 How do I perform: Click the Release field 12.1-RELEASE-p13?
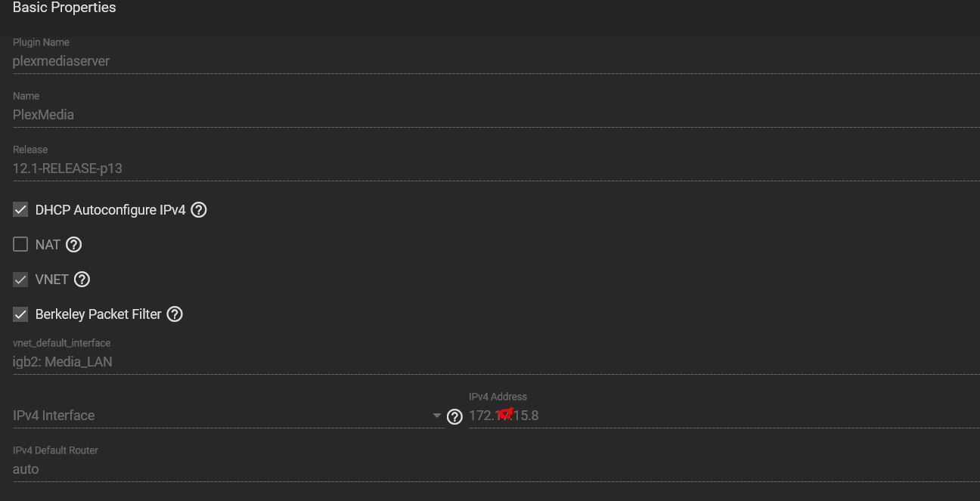67,169
